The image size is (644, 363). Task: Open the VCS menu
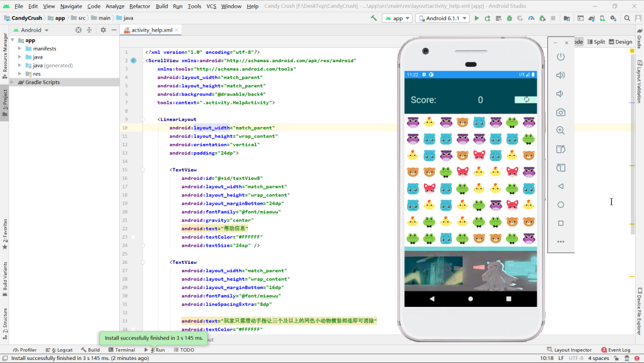(x=211, y=6)
